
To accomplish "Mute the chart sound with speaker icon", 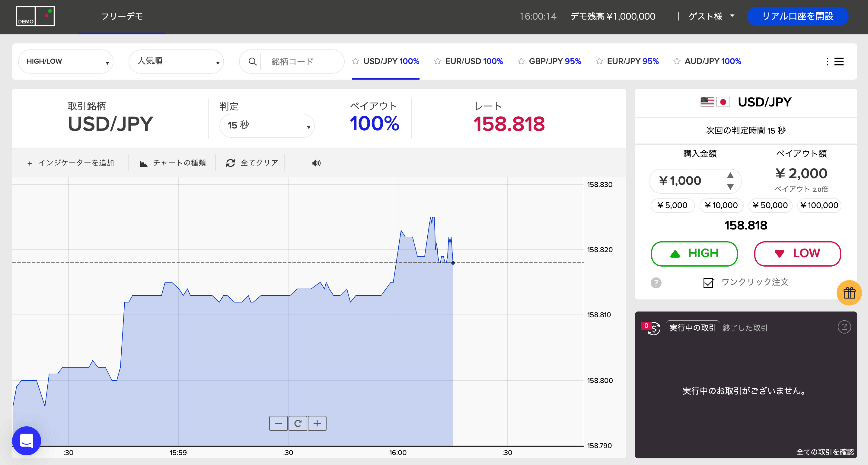I will pos(316,163).
